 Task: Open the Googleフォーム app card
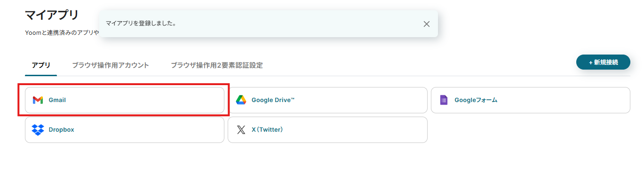coord(530,100)
